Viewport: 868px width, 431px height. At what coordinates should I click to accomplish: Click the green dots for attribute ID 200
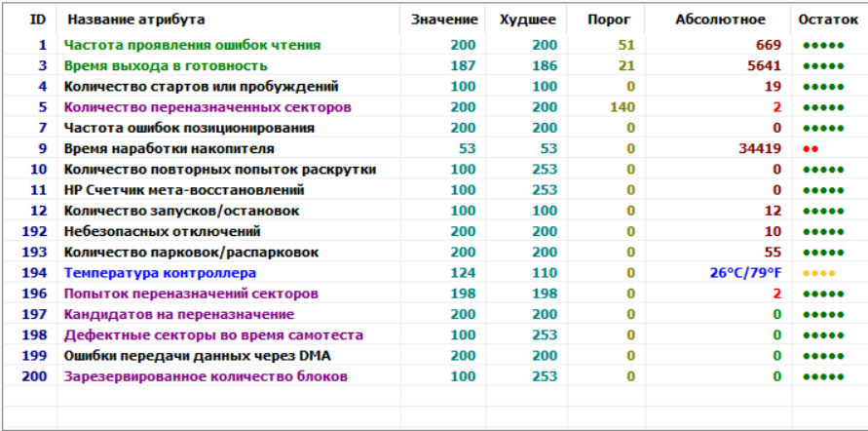[822, 376]
